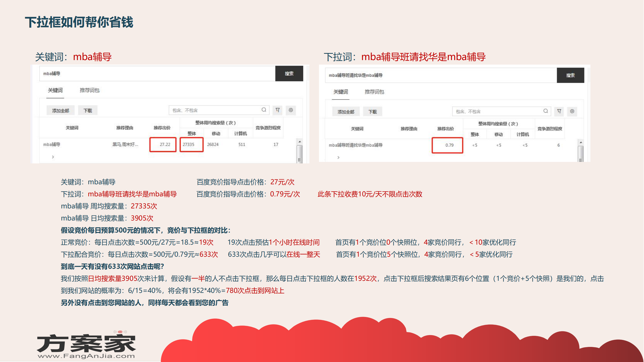This screenshot has height=362, width=644.
Task: Click right table's 移动 column header
Action: click(498, 135)
